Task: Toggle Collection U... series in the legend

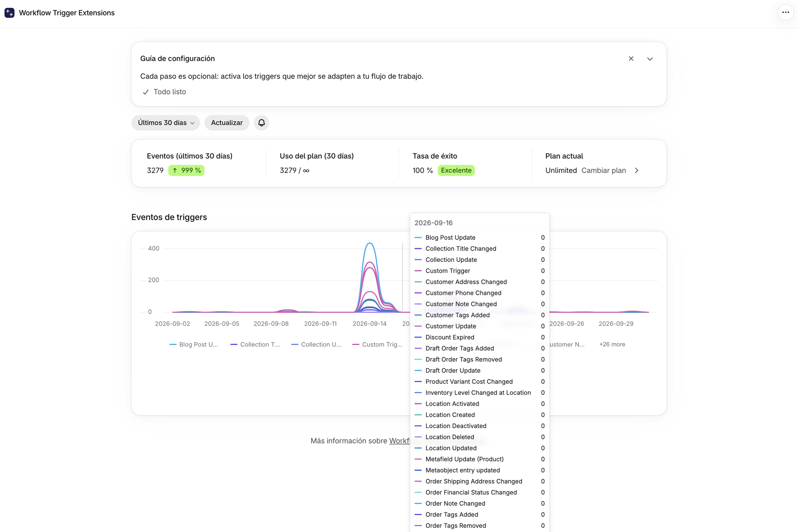Action: [x=317, y=345]
